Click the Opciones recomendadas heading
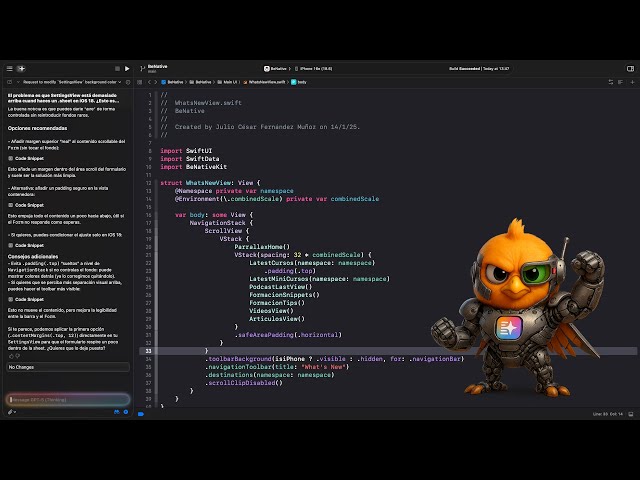Viewport: 640px width, 480px height. [37, 128]
